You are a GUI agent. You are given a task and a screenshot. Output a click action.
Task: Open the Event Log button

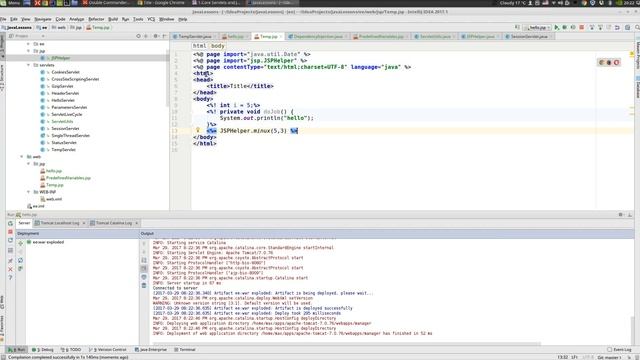pyautogui.click(x=619, y=350)
